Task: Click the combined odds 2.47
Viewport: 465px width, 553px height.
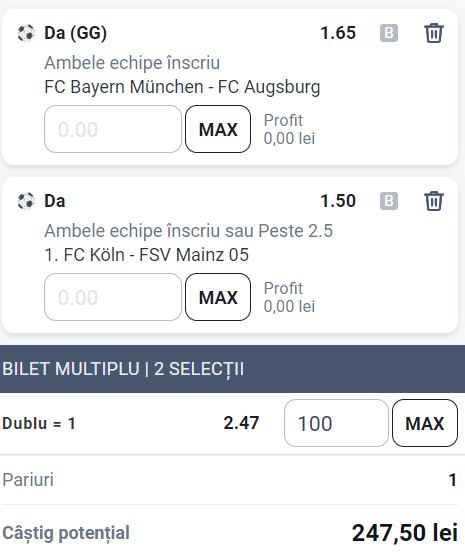Action: (x=241, y=423)
